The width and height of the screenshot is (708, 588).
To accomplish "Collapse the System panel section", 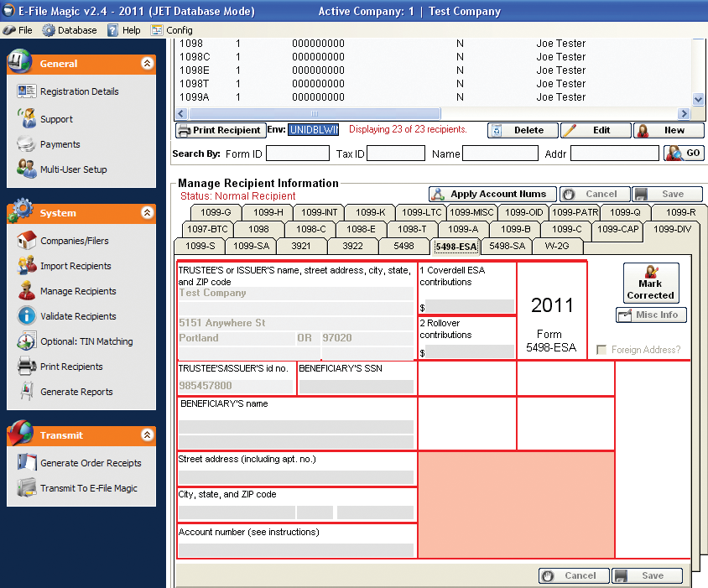I will 148,213.
